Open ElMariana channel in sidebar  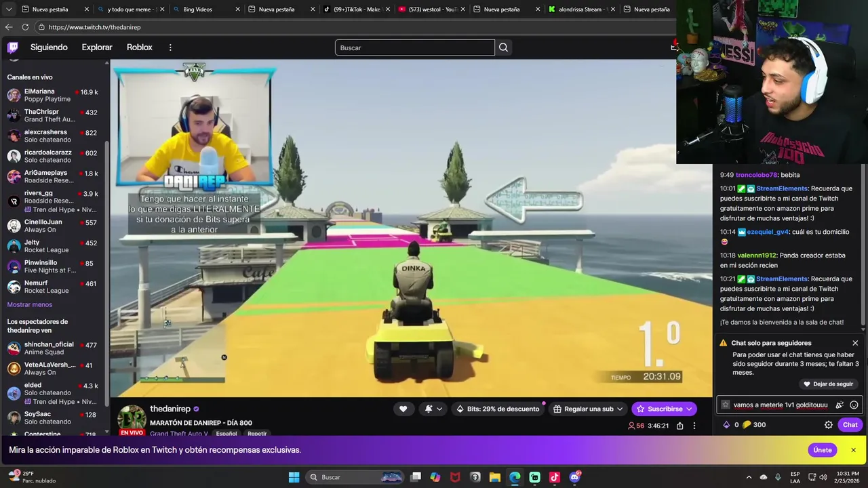pos(53,95)
